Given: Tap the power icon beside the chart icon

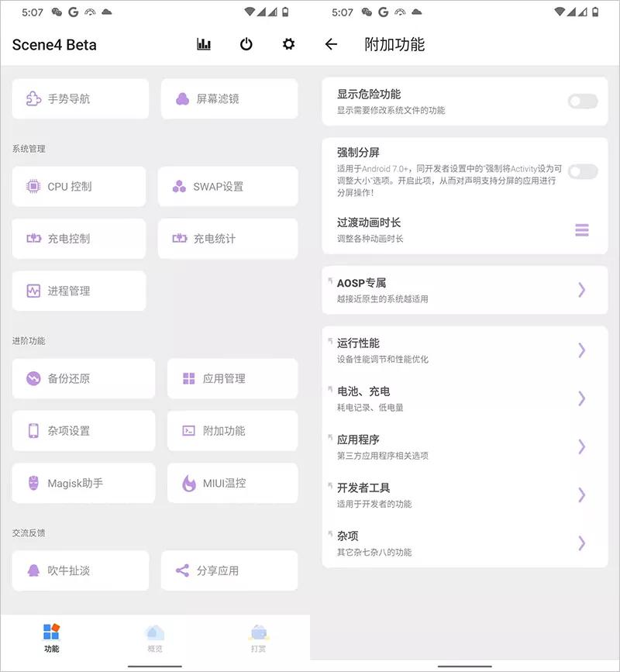Looking at the screenshot, I should point(246,45).
